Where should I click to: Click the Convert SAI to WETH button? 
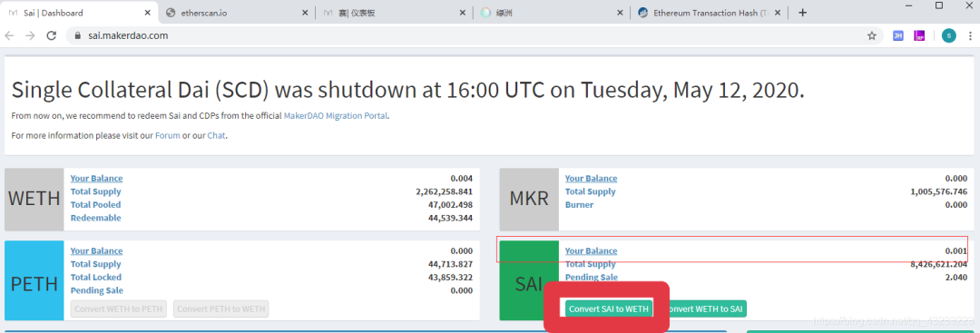point(609,309)
